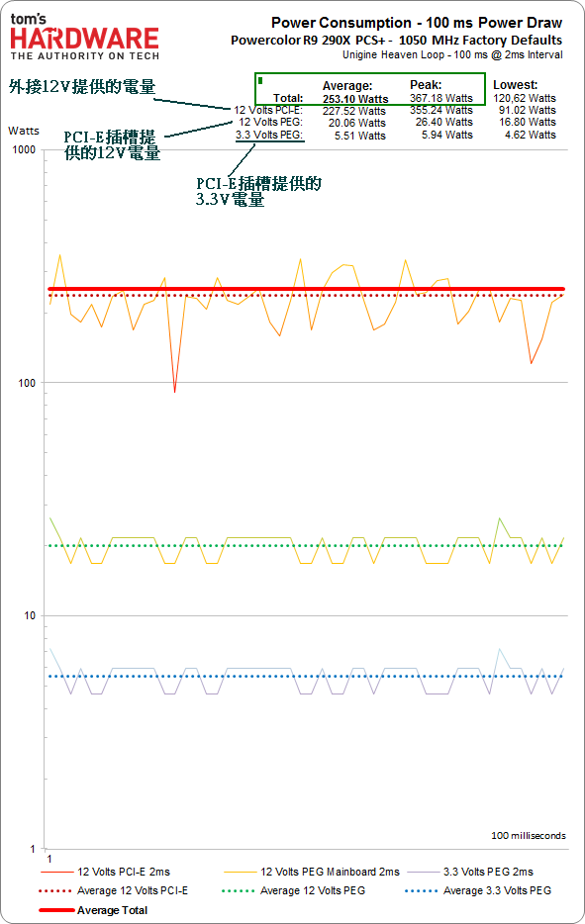This screenshot has width=585, height=924.
Task: Click the '12 Volts PCI-E 2ms' legend entry
Action: [106, 872]
